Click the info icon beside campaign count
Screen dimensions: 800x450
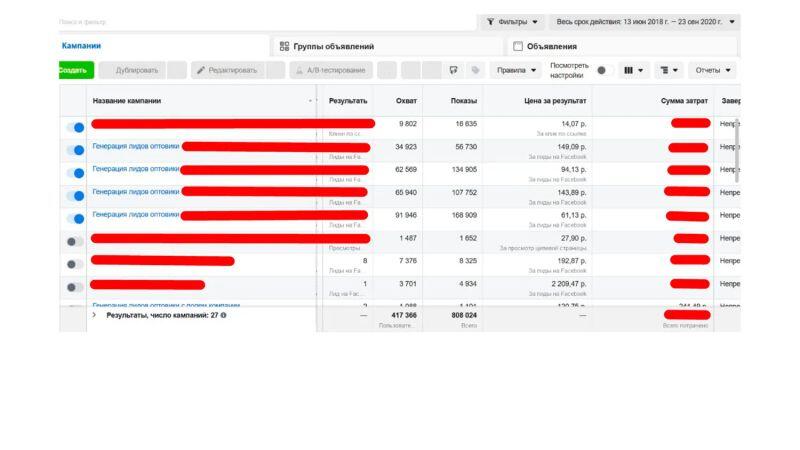click(223, 315)
